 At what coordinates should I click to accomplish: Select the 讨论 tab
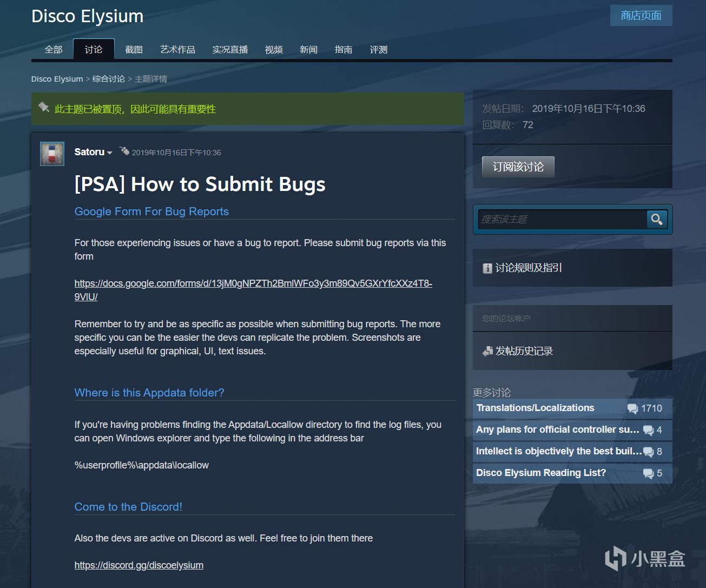[94, 49]
